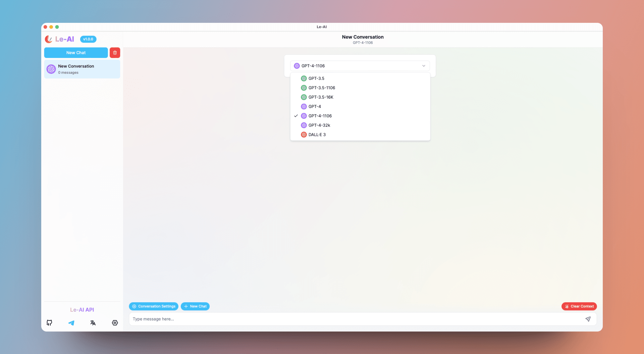Click the Clear Context button
This screenshot has height=354, width=644.
tap(579, 306)
